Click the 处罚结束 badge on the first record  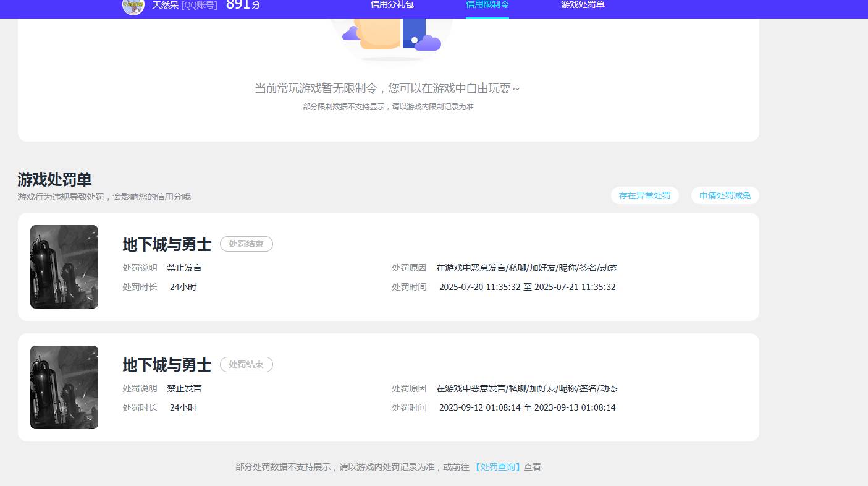click(x=246, y=244)
